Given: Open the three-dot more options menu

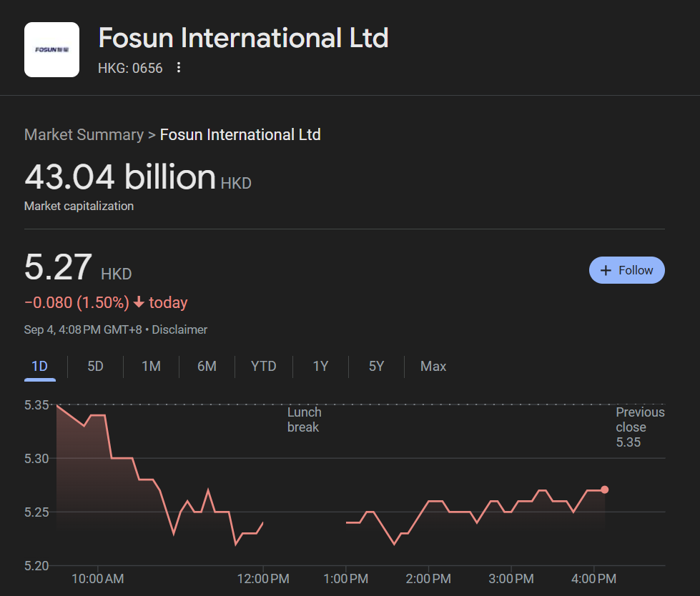Looking at the screenshot, I should point(179,68).
